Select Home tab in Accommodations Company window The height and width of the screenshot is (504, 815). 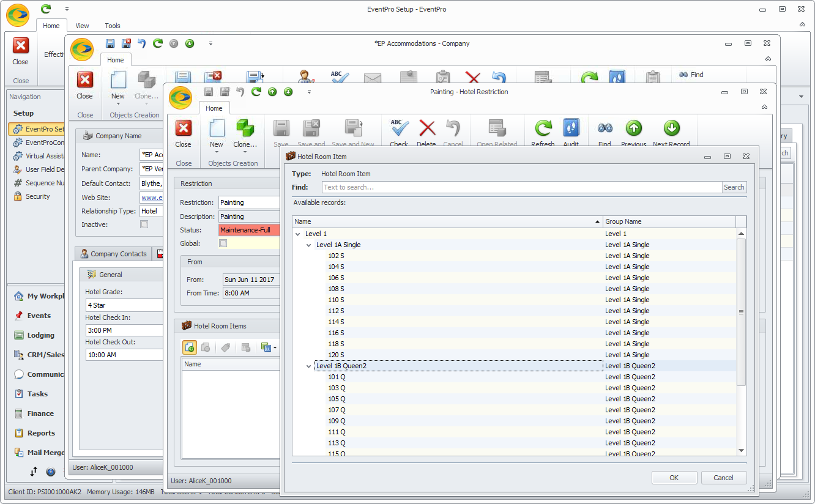point(116,60)
